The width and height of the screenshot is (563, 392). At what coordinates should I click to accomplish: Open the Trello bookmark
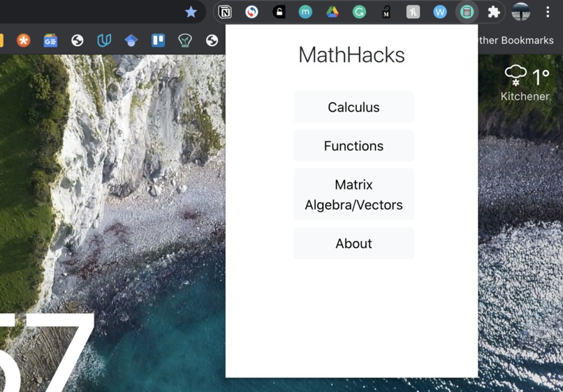[158, 41]
